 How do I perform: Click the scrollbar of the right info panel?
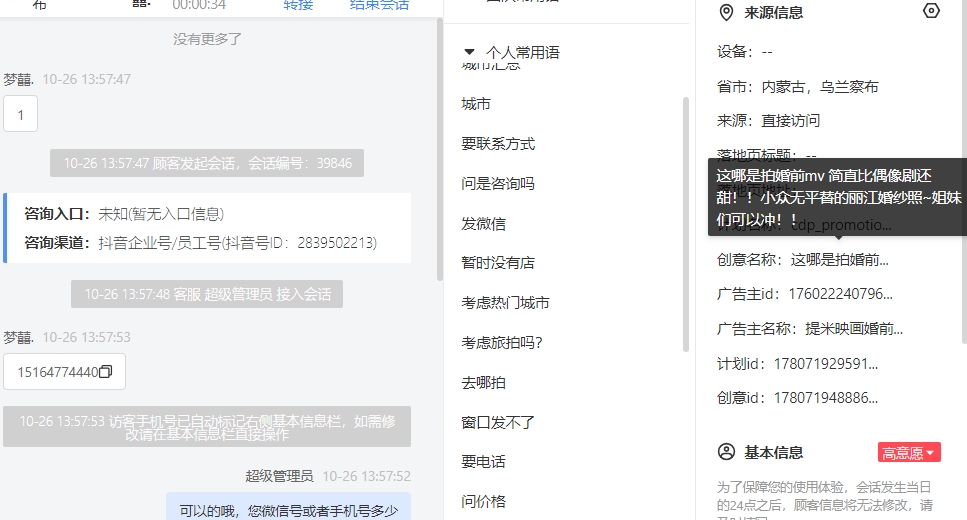click(x=963, y=171)
